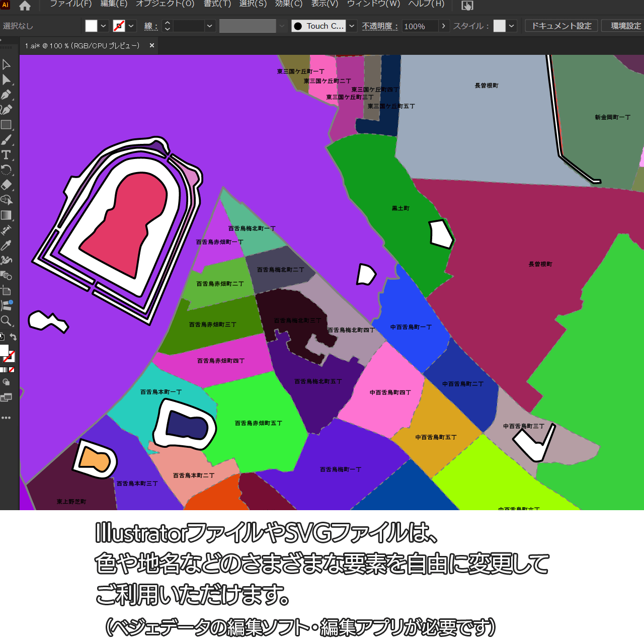The height and width of the screenshot is (644, 644).
Task: Pick the Eyedropper tool
Action: point(6,246)
